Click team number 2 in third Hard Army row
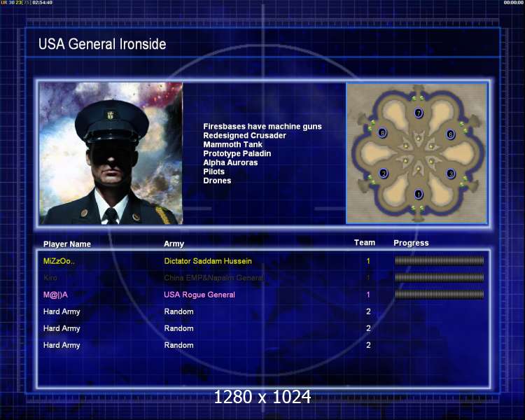 coord(368,345)
